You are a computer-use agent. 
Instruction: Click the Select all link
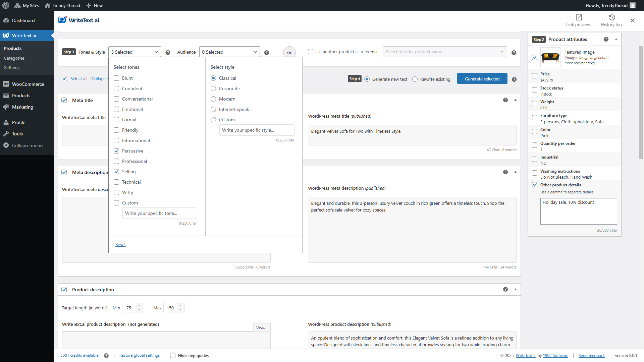[79, 78]
